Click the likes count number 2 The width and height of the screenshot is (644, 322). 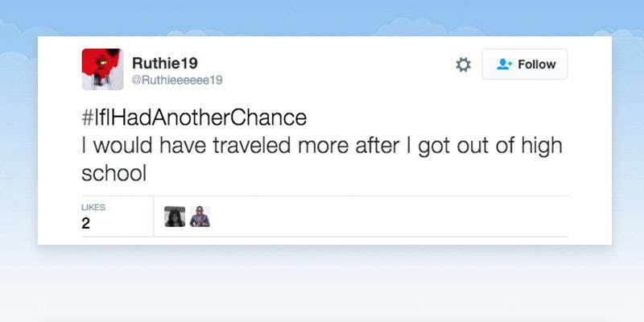(x=85, y=224)
